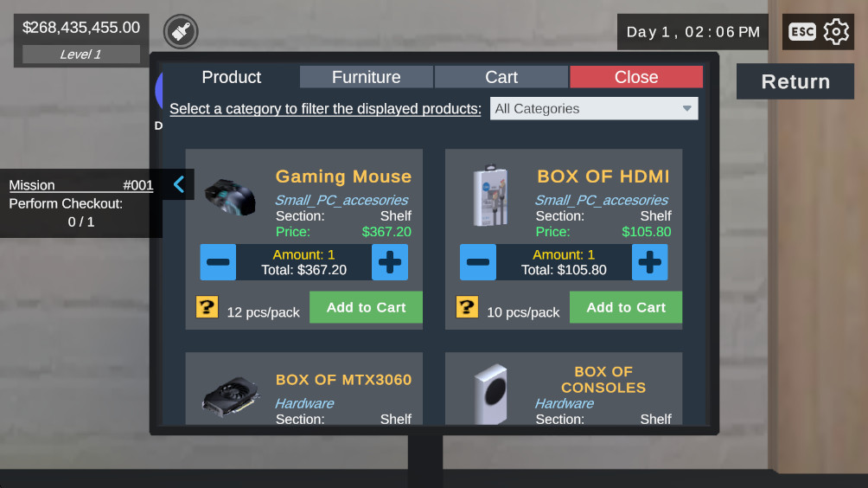The image size is (868, 488).
Task: Increase BOX OF HDMI amount with plus
Action: click(650, 262)
